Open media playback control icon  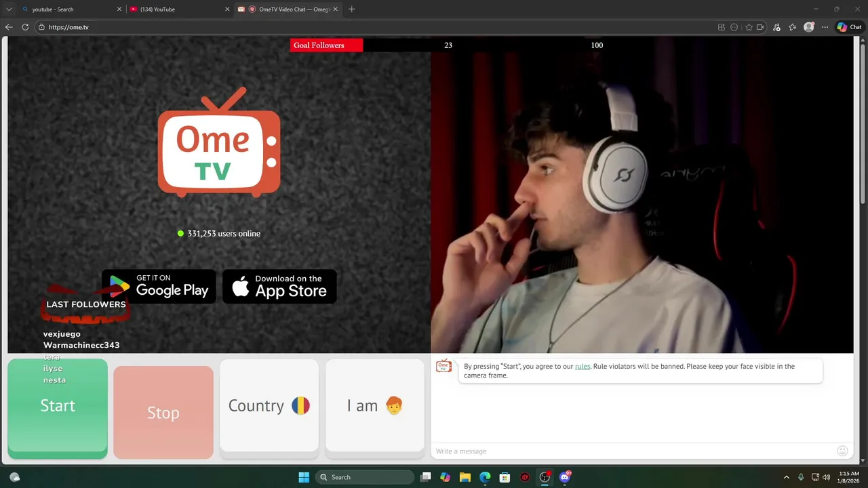pos(776,27)
